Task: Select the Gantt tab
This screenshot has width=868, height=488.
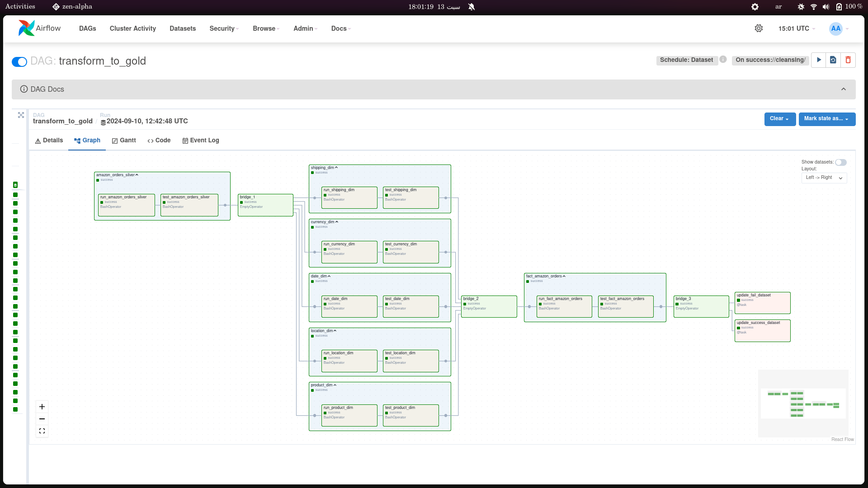Action: coord(123,140)
